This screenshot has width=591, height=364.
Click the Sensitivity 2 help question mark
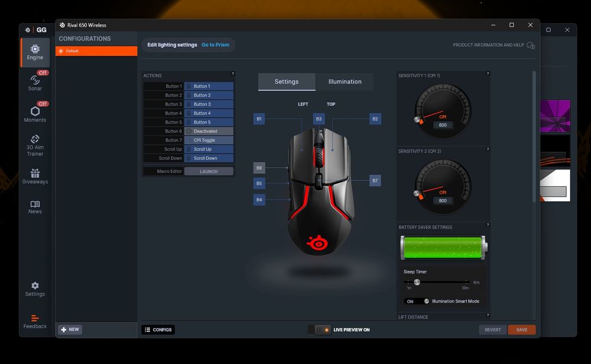[488, 149]
